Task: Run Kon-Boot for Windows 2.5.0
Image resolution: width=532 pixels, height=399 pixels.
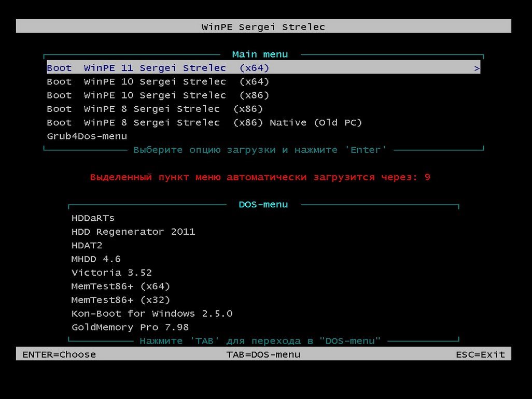Action: coord(152,313)
